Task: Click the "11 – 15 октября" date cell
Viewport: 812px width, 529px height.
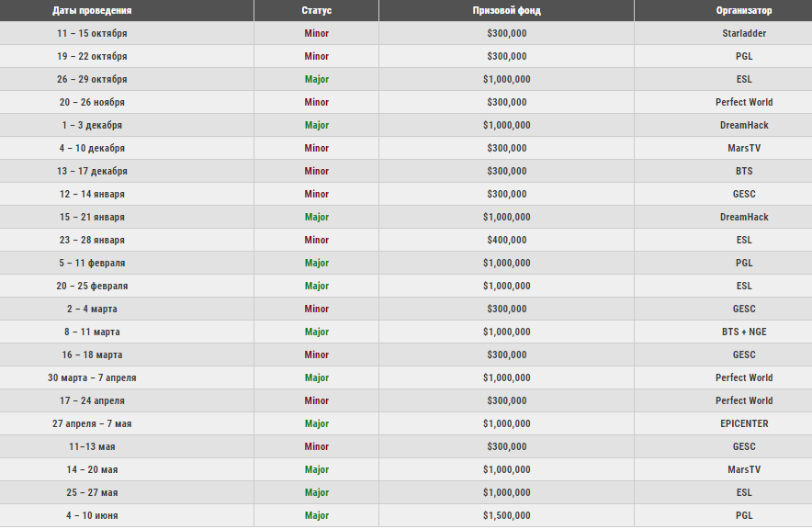Action: [x=92, y=33]
